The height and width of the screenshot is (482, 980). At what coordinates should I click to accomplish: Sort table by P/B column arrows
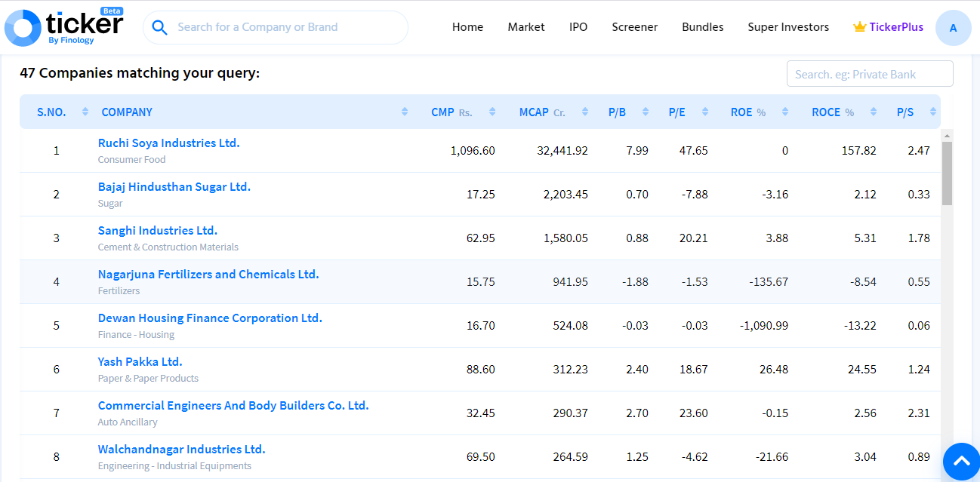646,112
